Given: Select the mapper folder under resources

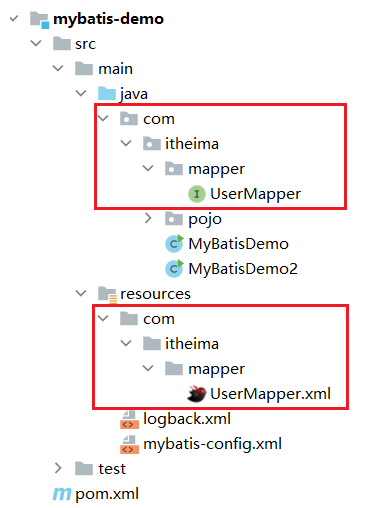Looking at the screenshot, I should 216,369.
